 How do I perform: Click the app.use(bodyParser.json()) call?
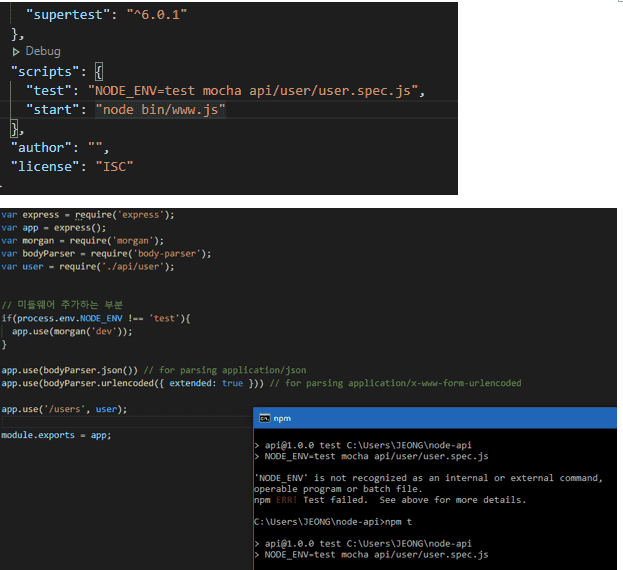70,370
